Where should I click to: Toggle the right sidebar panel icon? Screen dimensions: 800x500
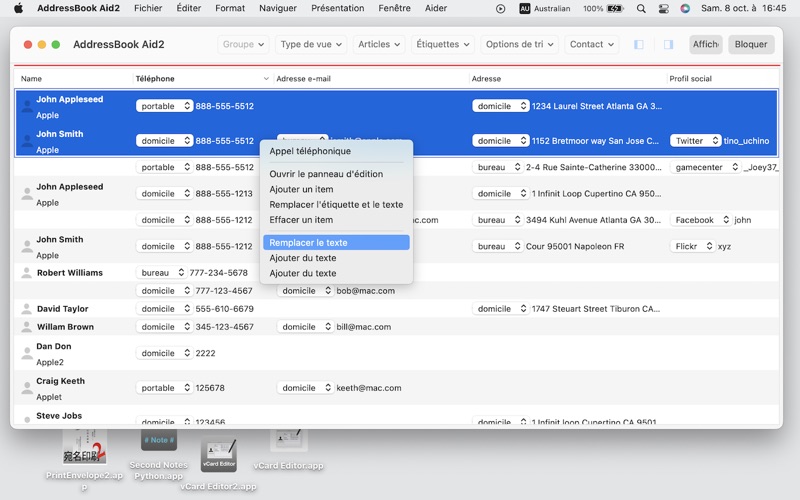[668, 44]
